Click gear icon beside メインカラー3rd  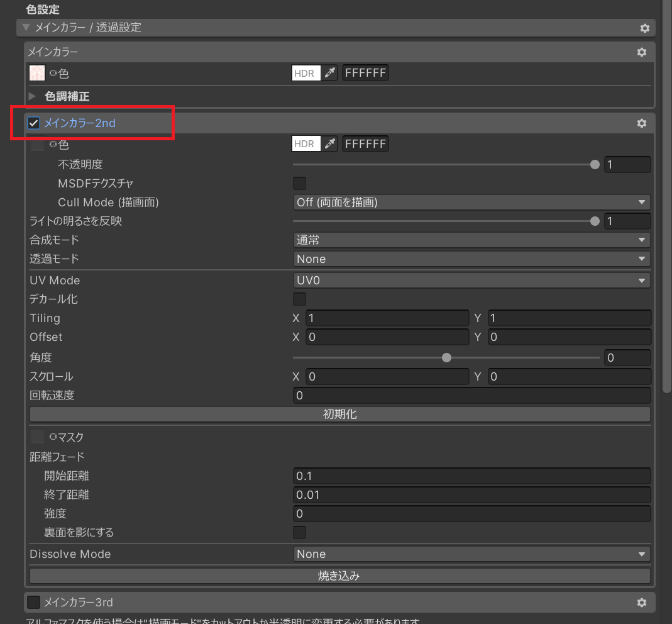tap(641, 603)
